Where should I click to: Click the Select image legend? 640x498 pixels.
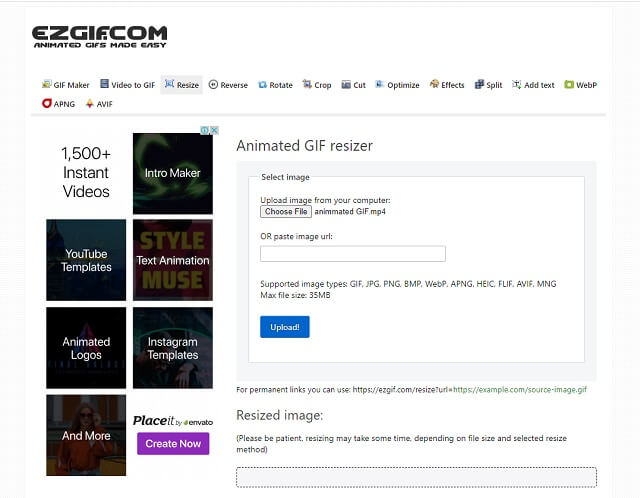[x=285, y=177]
